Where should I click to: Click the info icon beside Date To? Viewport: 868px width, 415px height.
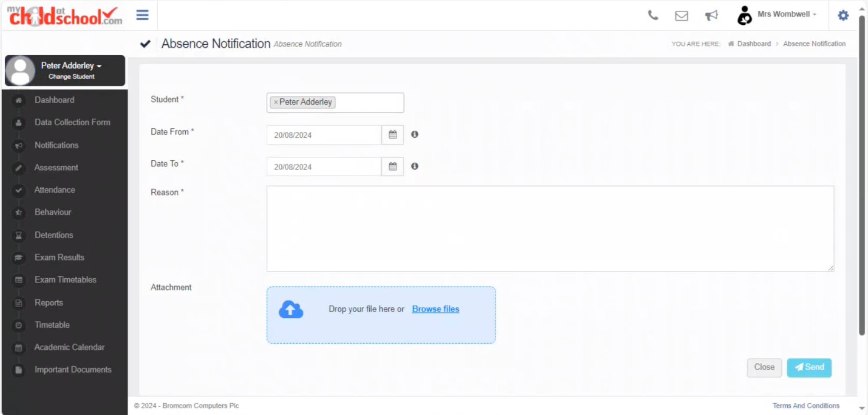tap(414, 166)
